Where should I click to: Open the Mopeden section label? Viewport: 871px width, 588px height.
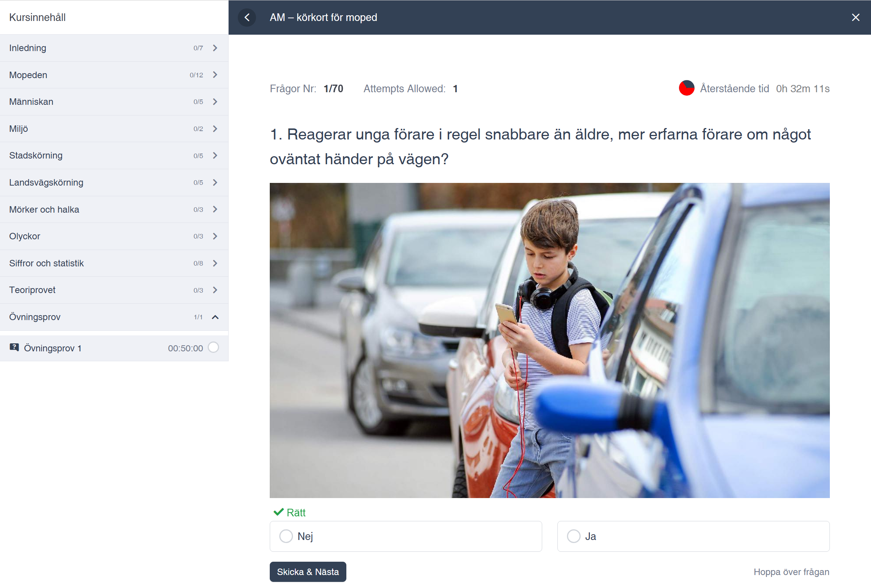(28, 75)
